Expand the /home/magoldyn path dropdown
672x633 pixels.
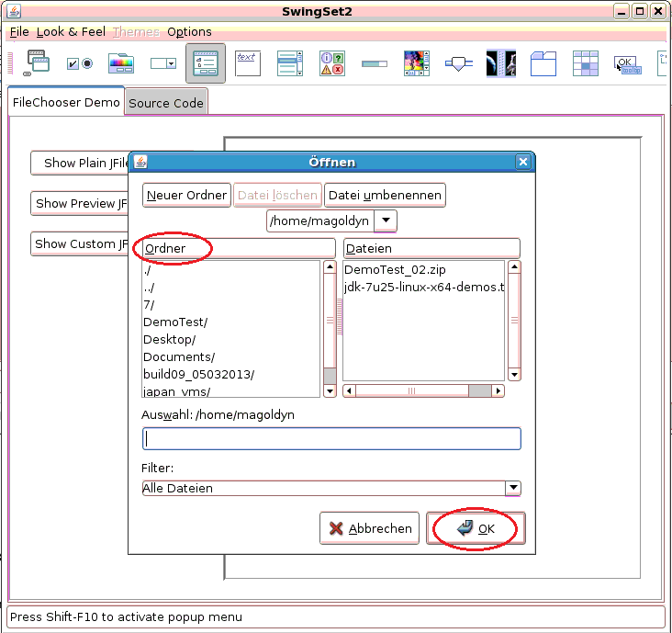click(x=386, y=220)
